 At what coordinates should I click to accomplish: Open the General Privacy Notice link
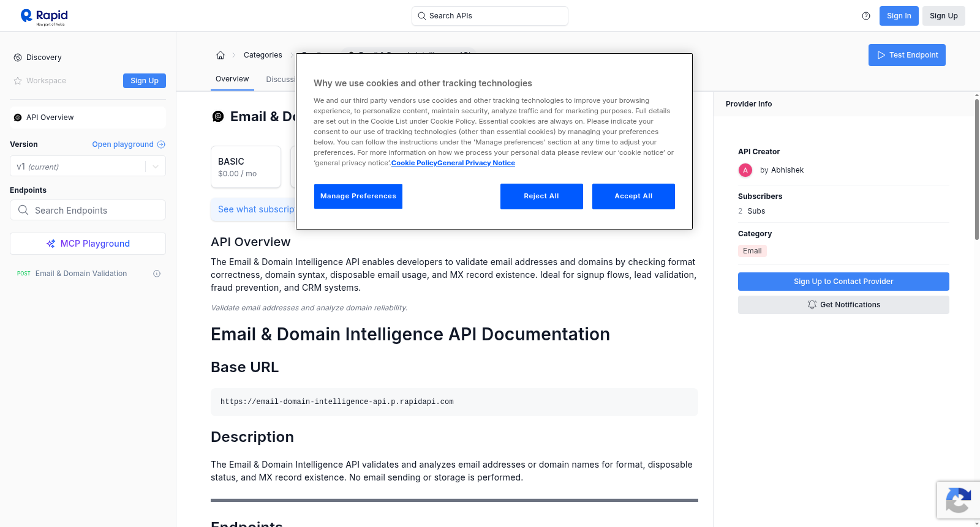476,163
